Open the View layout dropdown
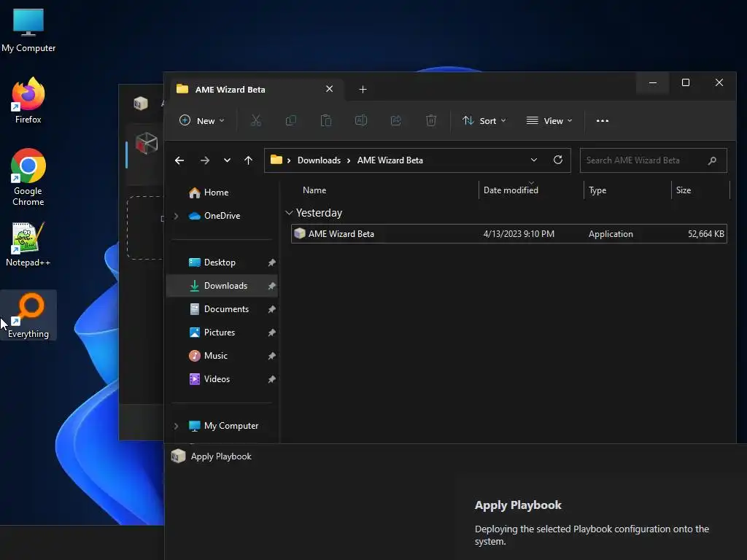 tap(549, 120)
